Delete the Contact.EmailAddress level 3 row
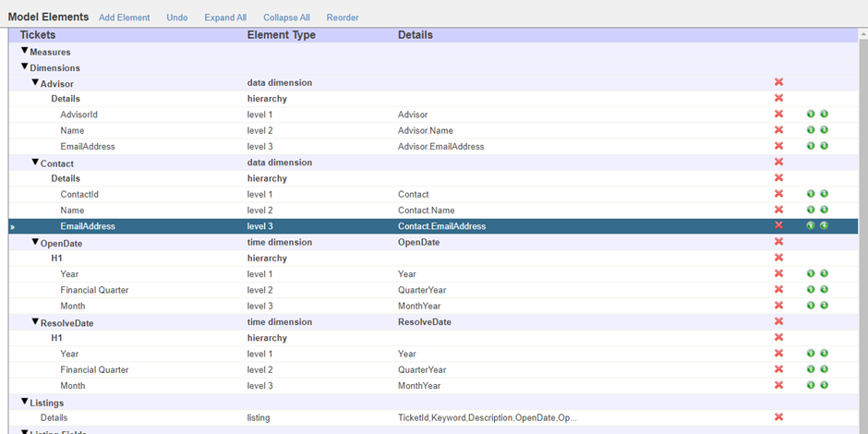 click(778, 225)
